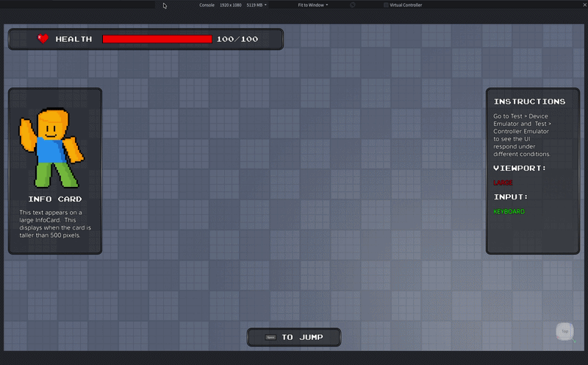Click the 100/100 health value

[237, 39]
